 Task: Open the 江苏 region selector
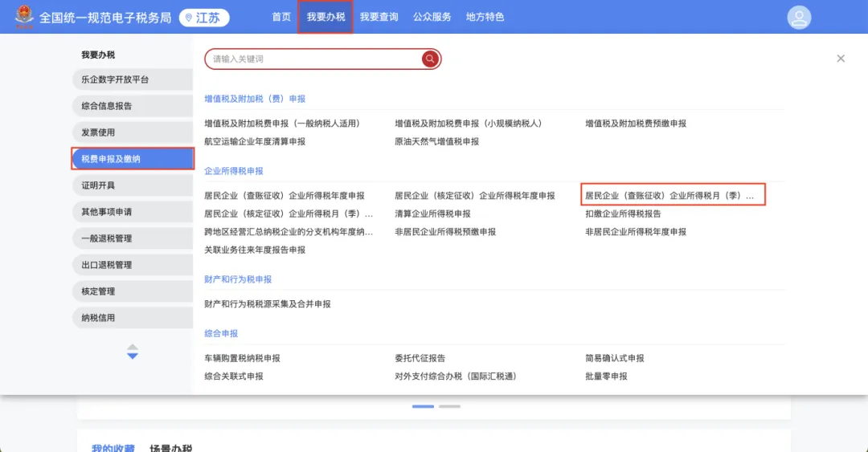coord(204,18)
